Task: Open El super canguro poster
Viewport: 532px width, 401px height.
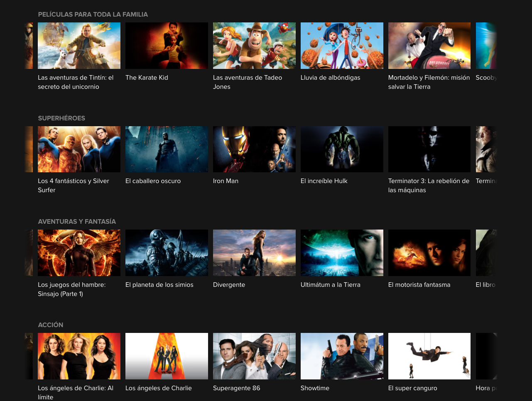Action: 429,356
